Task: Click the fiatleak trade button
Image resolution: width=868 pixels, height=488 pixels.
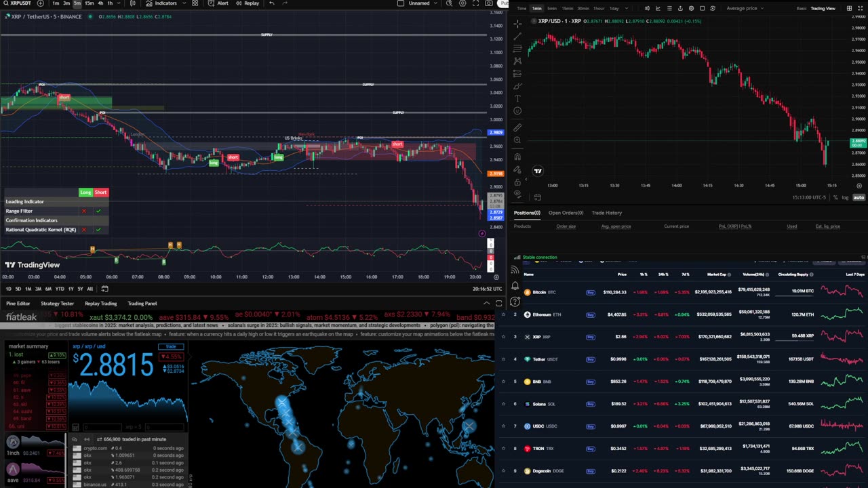Action: tap(171, 346)
